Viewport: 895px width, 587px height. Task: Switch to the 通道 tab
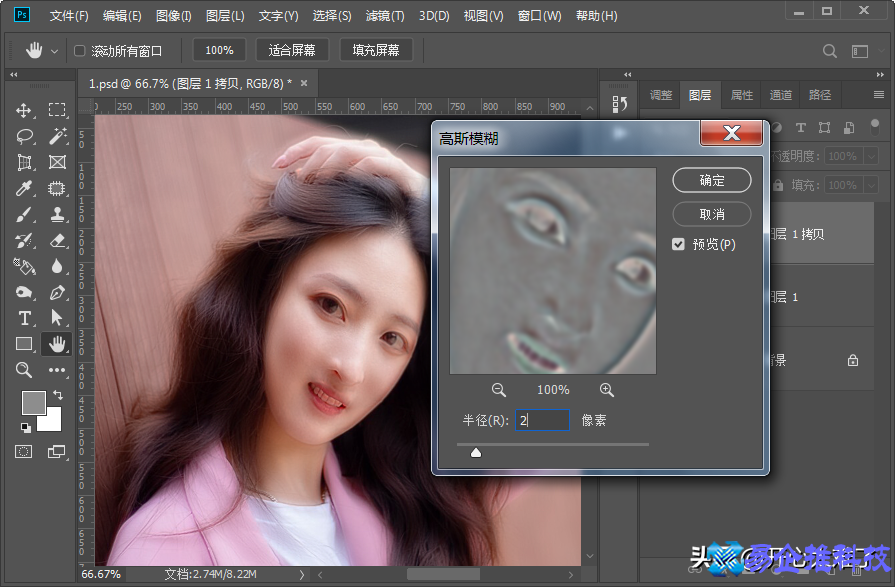click(780, 95)
